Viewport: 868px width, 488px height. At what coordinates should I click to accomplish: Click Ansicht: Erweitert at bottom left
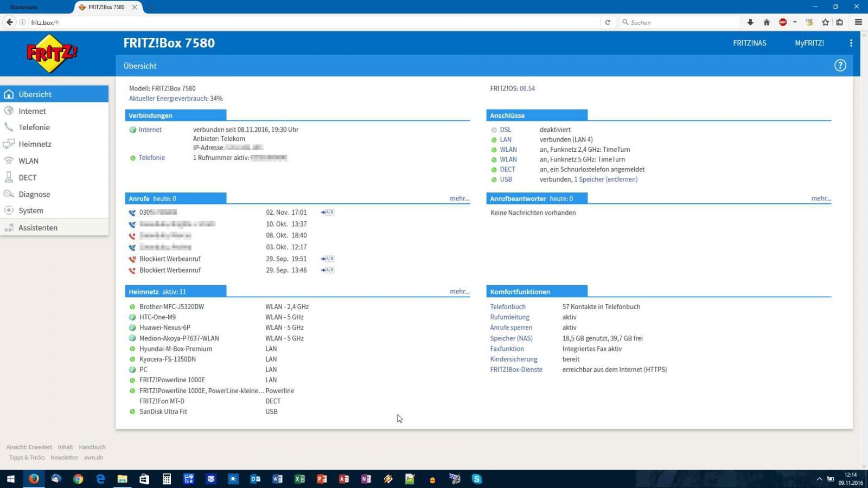(x=29, y=447)
